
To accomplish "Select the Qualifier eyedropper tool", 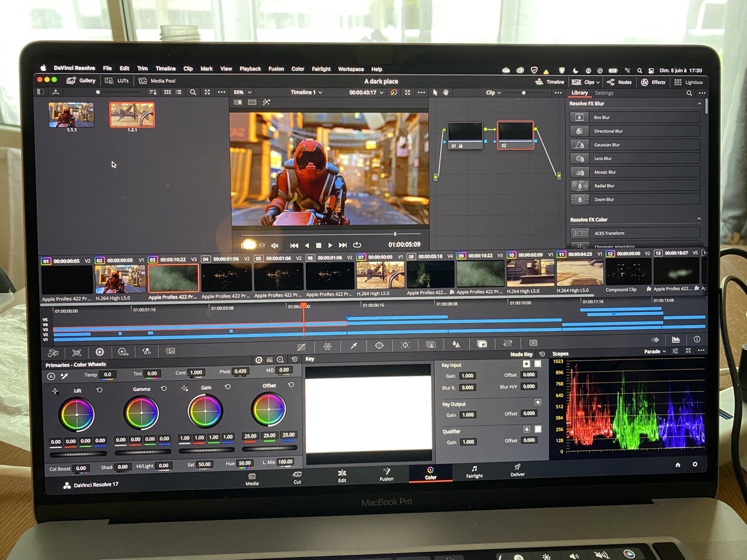I will point(353,346).
